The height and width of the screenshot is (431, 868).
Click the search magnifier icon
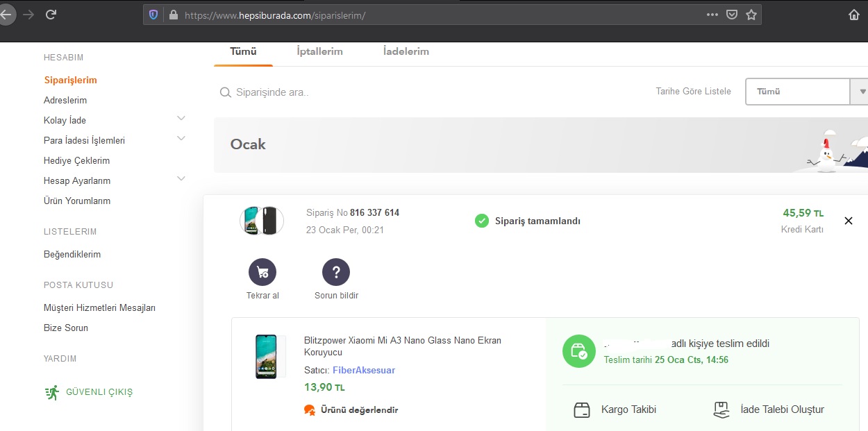tap(225, 92)
